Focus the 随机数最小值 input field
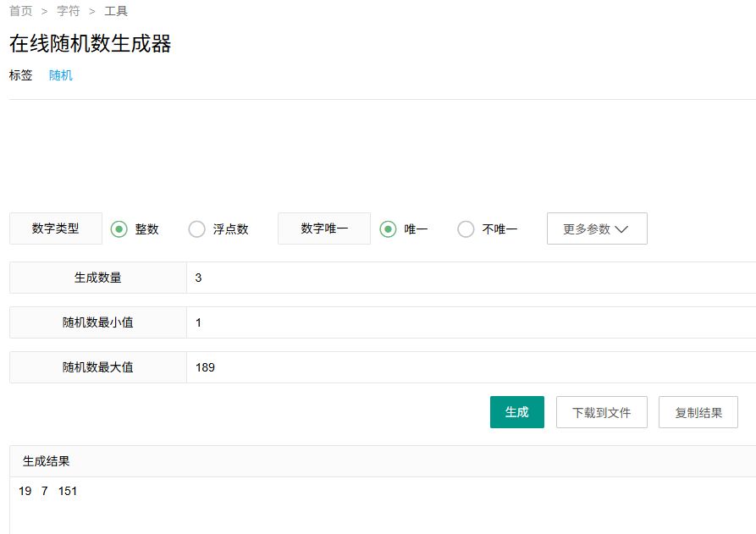The width and height of the screenshot is (756, 534). pos(471,322)
